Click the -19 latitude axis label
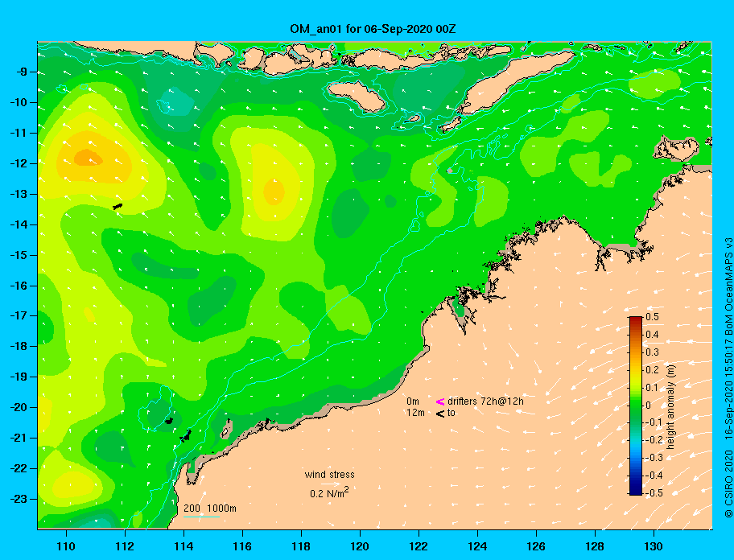 (19, 377)
